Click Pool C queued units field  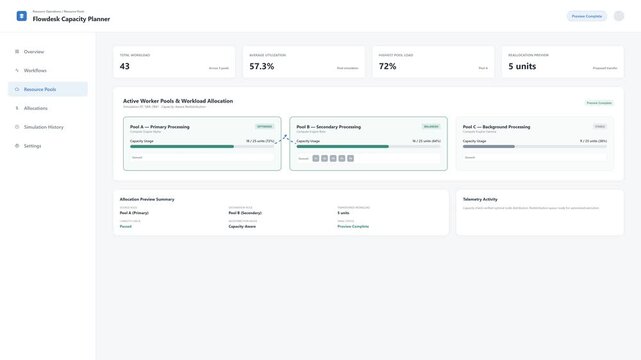535,157
